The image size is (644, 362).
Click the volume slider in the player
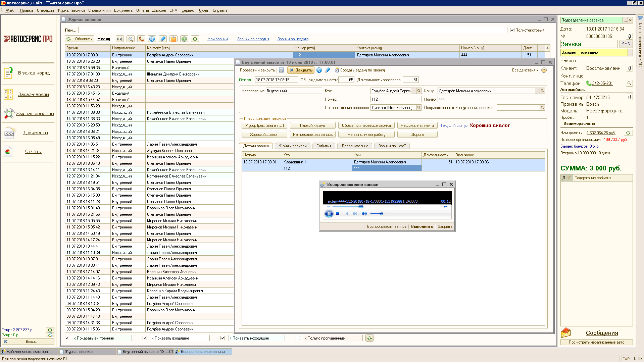381,214
